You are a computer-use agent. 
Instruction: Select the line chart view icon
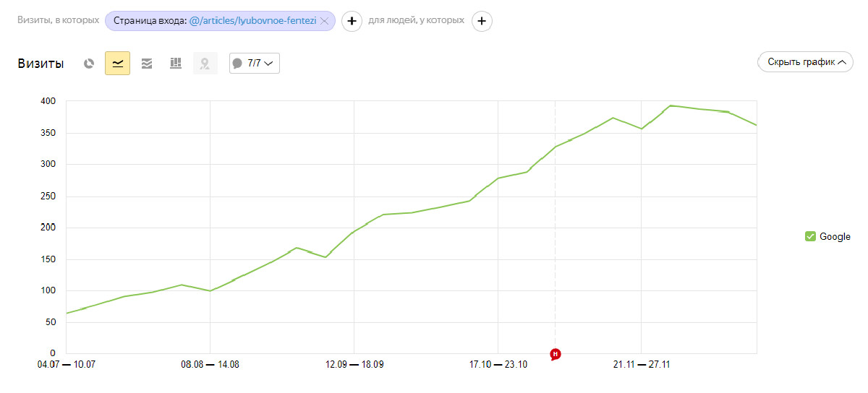click(117, 64)
